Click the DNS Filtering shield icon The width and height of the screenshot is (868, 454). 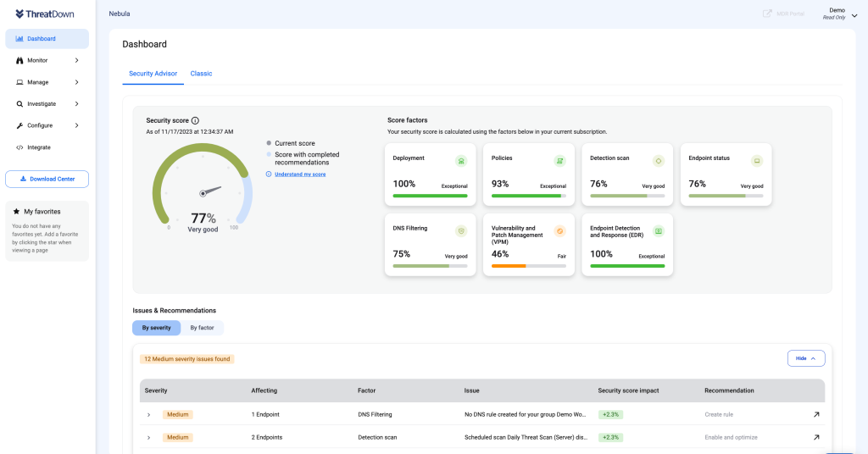point(460,231)
